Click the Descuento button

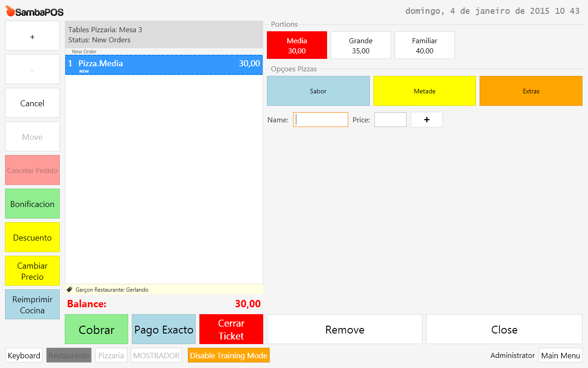(32, 238)
